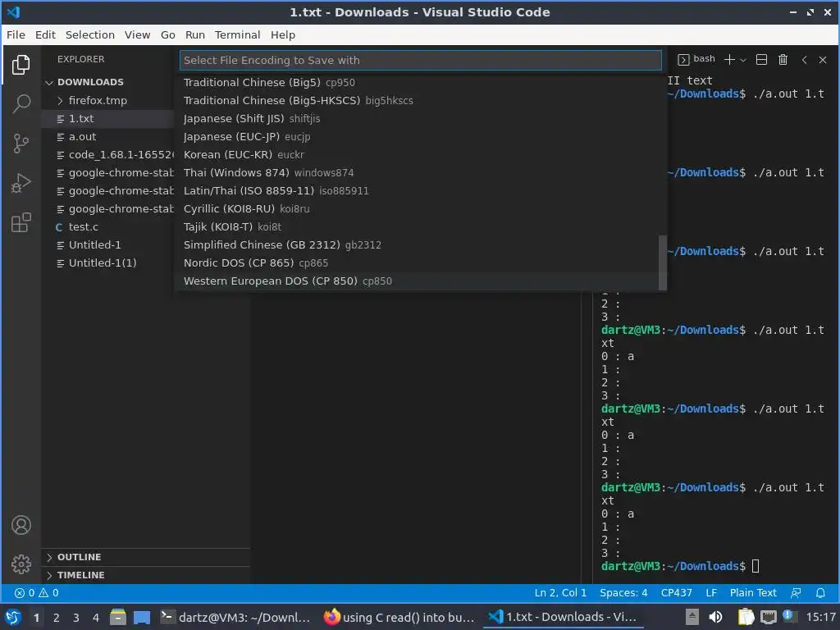Choose Traditional Chinese (Big5-HKSCS) encoding
This screenshot has height=630, width=840.
click(x=417, y=101)
